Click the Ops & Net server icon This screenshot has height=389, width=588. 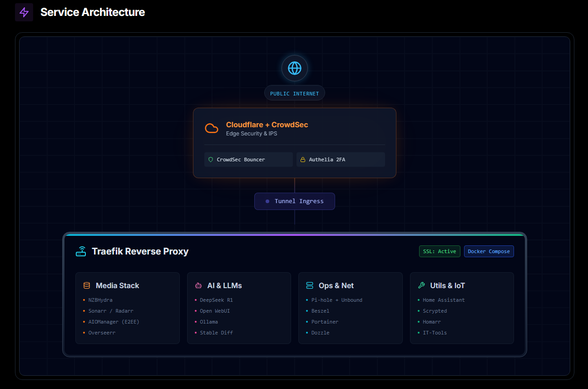310,285
